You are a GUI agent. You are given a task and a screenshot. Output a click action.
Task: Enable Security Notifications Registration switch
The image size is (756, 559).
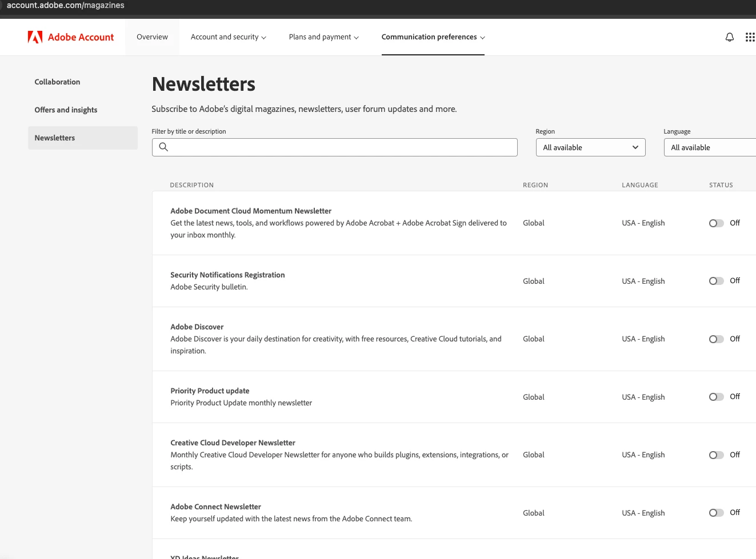717,281
